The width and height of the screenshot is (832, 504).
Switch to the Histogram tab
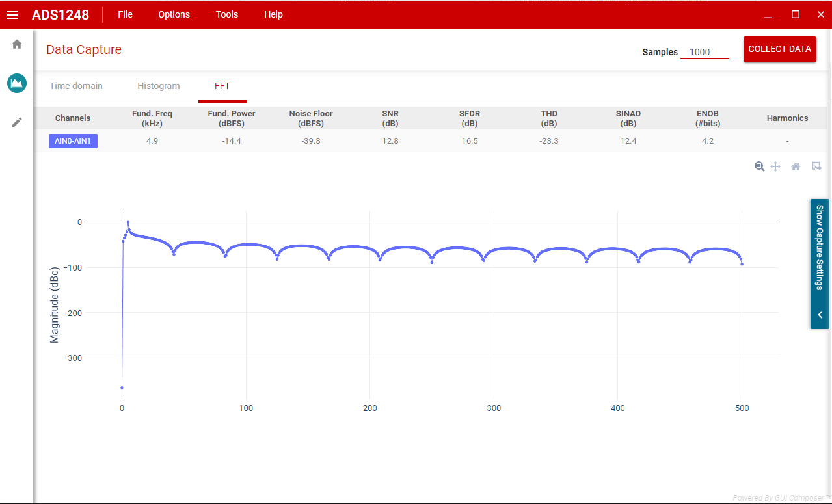159,86
